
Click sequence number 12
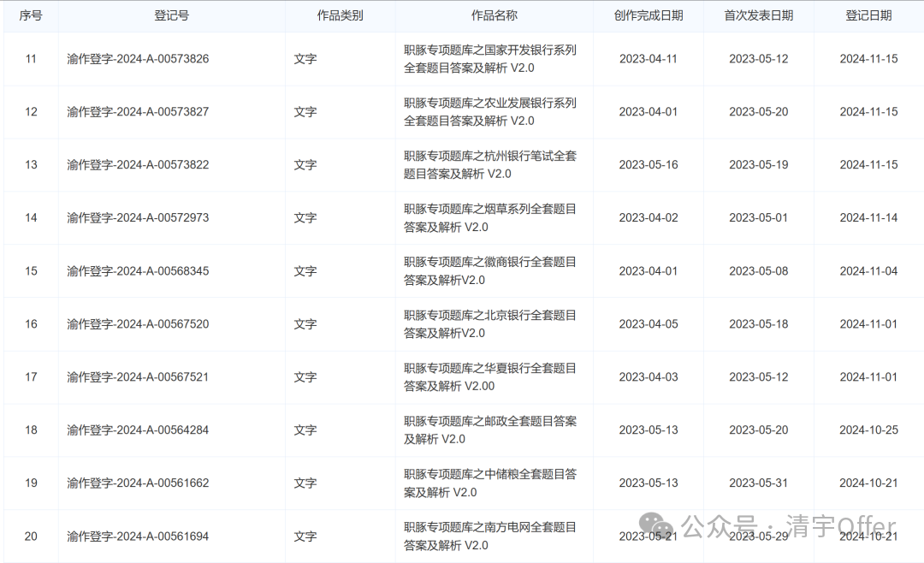(x=31, y=112)
